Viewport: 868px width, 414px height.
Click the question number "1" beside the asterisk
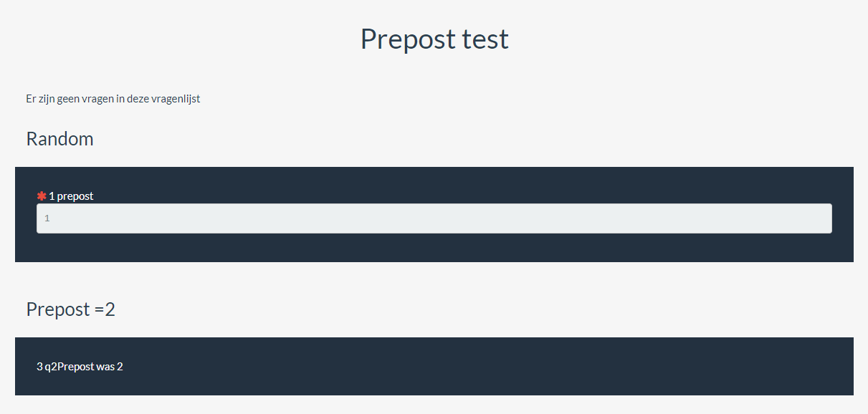(52, 196)
